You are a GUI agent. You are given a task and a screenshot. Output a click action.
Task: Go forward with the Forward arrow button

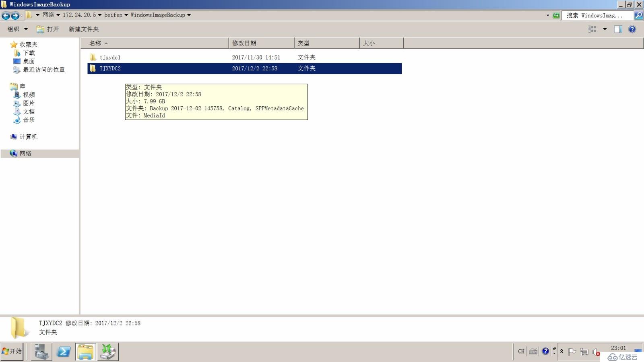[x=15, y=16]
